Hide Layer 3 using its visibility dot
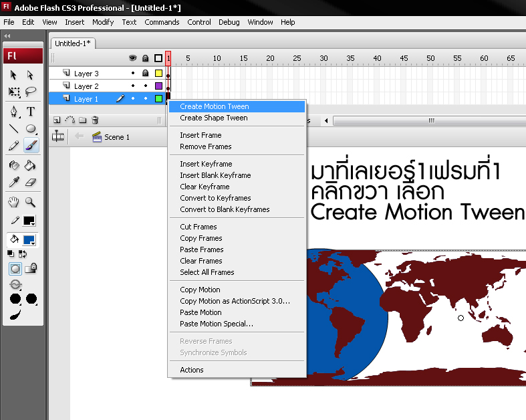The height and width of the screenshot is (420, 526). coord(133,73)
